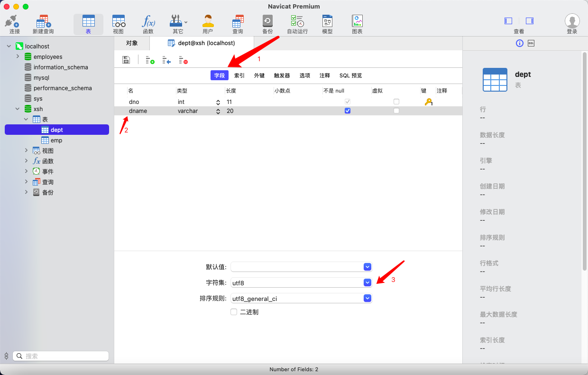
Task: Enable the 二进制 (Binary) checkbox
Action: coord(234,312)
